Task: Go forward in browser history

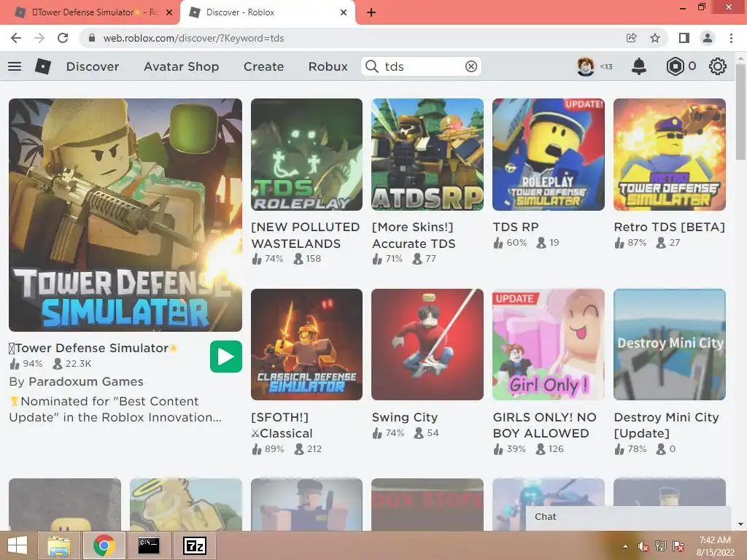Action: (39, 38)
